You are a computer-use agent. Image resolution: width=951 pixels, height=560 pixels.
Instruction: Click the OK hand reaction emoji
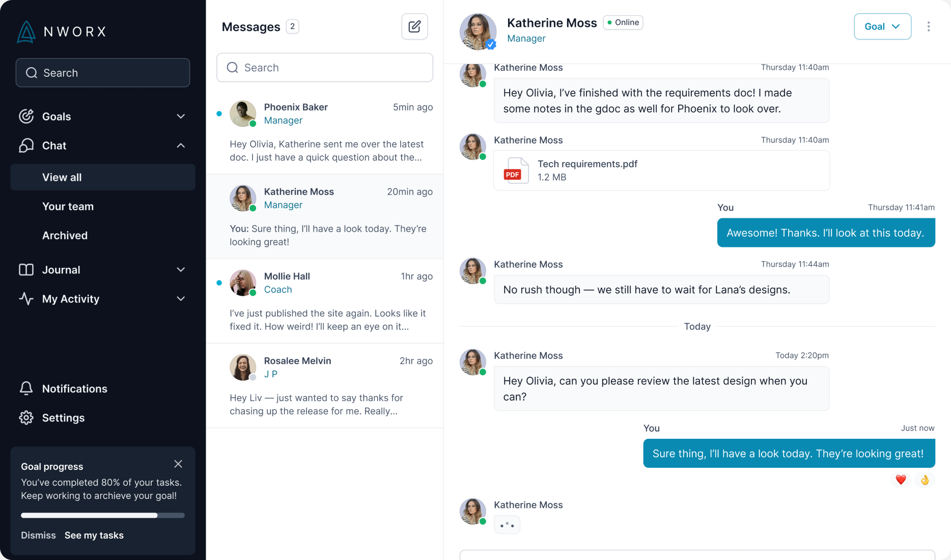[x=925, y=480]
